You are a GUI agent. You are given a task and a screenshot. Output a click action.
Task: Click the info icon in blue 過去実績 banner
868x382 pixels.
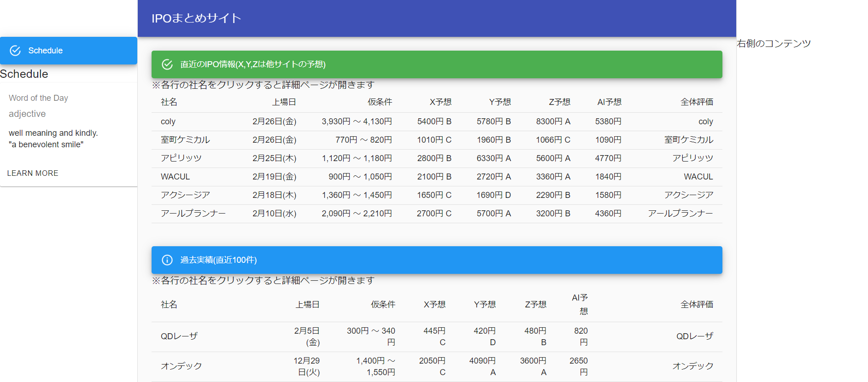pyautogui.click(x=167, y=260)
